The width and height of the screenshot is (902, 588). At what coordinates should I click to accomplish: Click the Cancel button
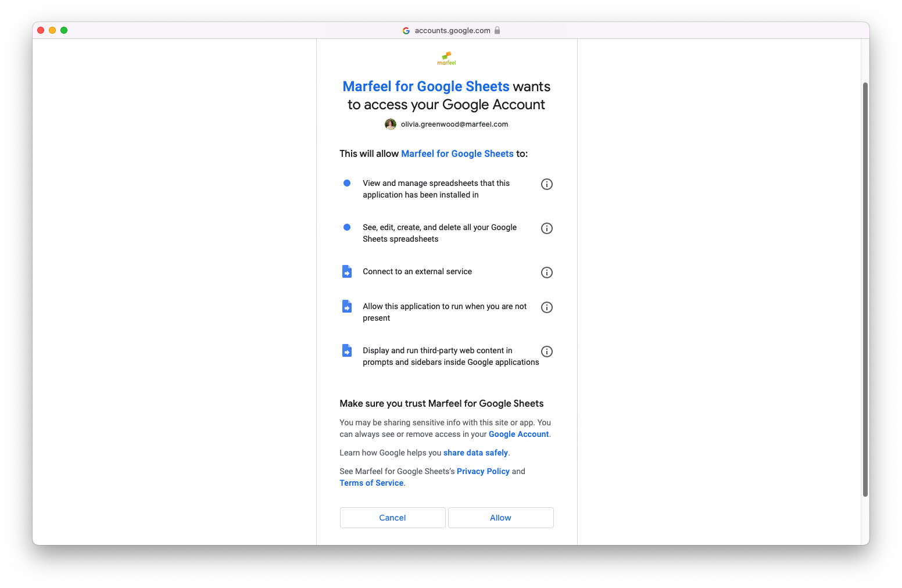[x=392, y=517]
